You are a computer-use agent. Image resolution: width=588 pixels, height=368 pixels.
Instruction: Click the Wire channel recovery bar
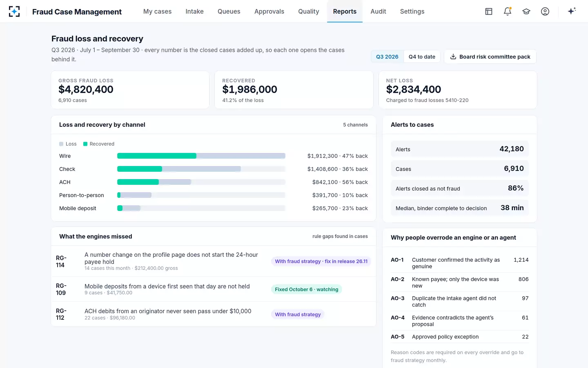point(157,156)
